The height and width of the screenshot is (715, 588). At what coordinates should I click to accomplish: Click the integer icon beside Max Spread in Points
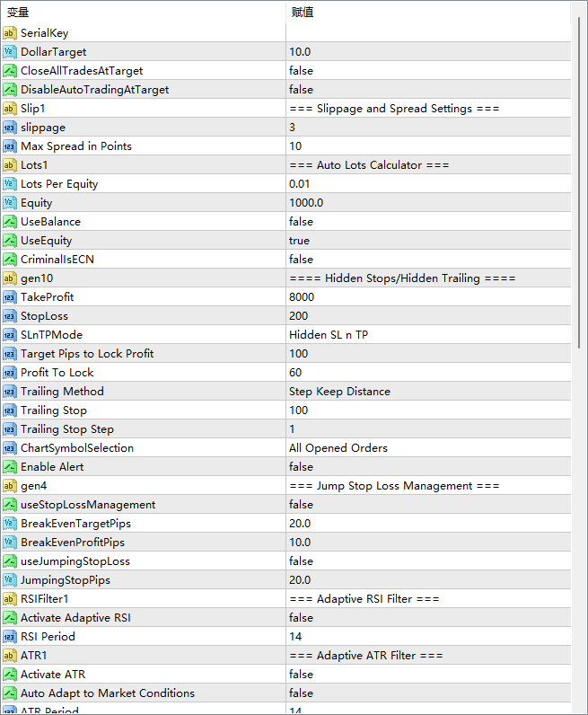point(10,146)
